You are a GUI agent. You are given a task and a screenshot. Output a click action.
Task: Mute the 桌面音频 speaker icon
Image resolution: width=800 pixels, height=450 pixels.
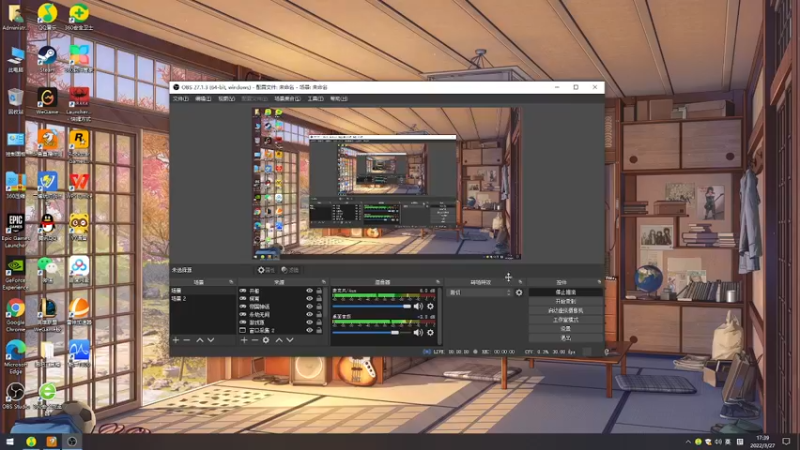click(x=418, y=333)
